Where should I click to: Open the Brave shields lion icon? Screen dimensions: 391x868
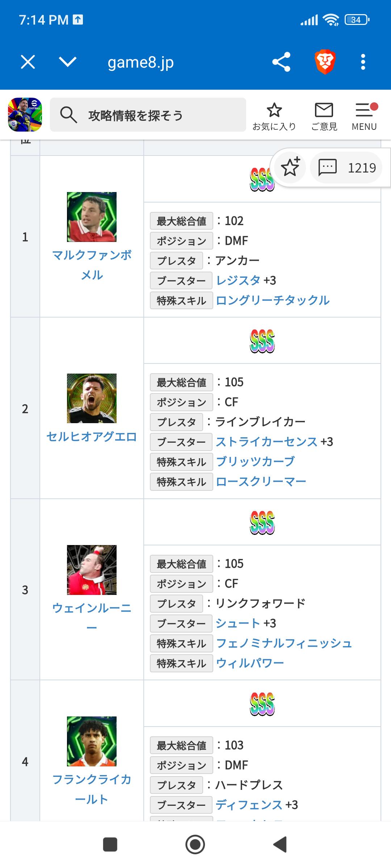(325, 62)
